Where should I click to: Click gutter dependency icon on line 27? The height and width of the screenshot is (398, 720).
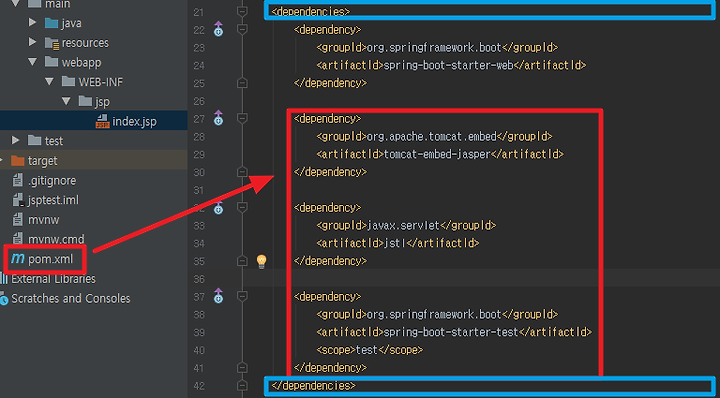[219, 118]
